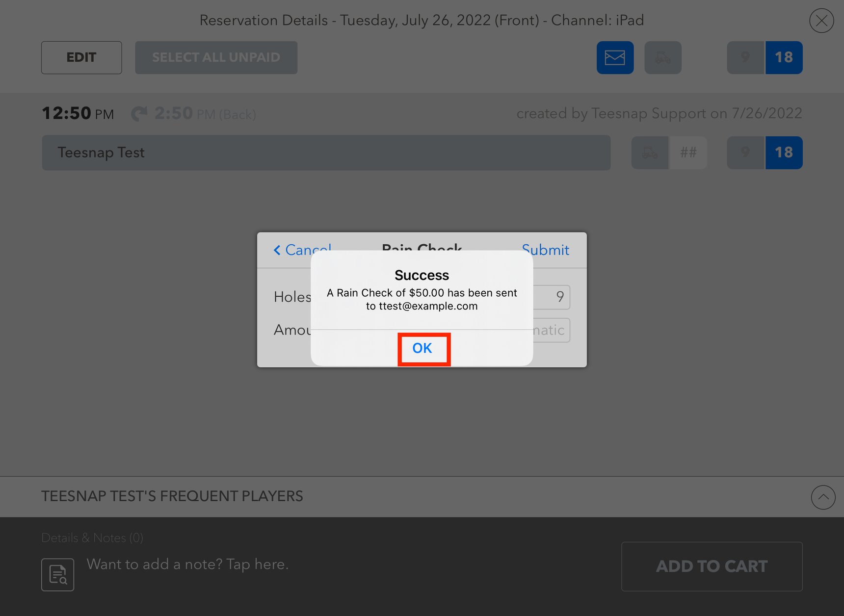Select 9 holes in the header toggle
844x616 pixels.
pyautogui.click(x=745, y=57)
